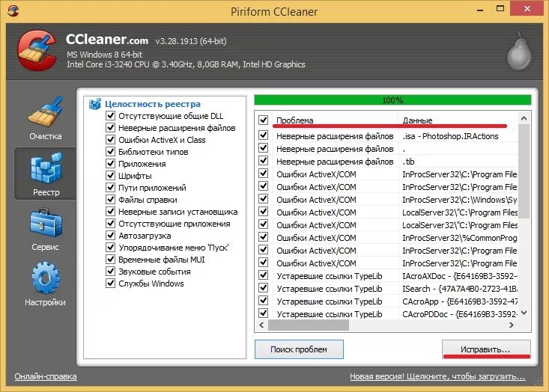
Task: Uncheck the Звуковые события option
Action: [111, 271]
